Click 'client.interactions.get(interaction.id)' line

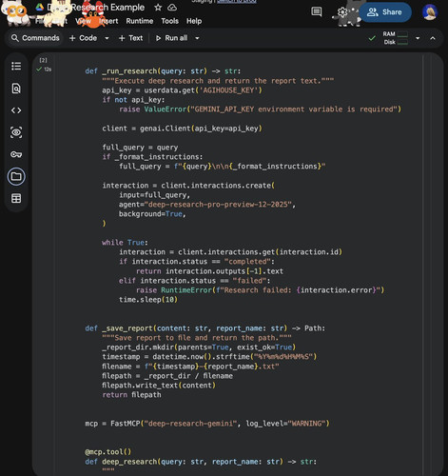(x=230, y=252)
